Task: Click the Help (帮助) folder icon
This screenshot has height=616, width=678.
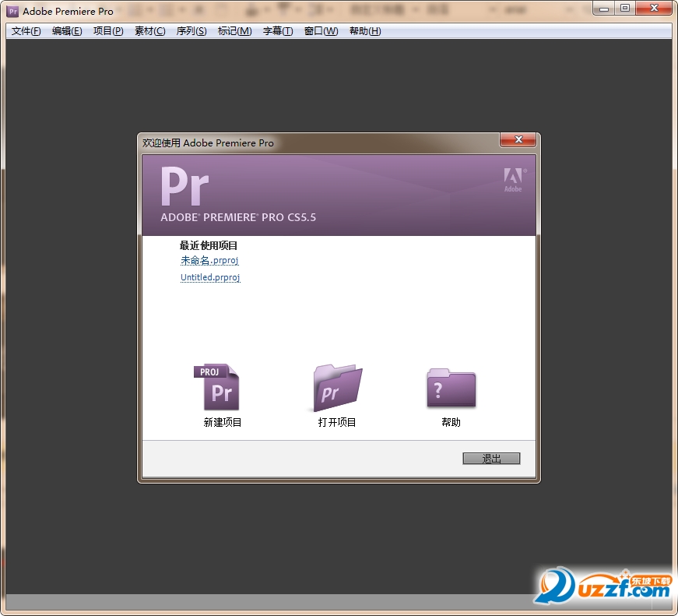Action: click(x=451, y=388)
